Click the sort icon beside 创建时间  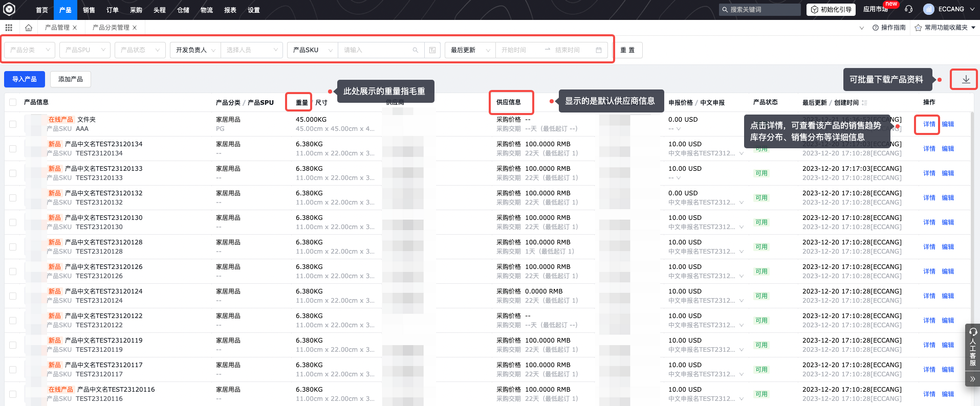864,103
